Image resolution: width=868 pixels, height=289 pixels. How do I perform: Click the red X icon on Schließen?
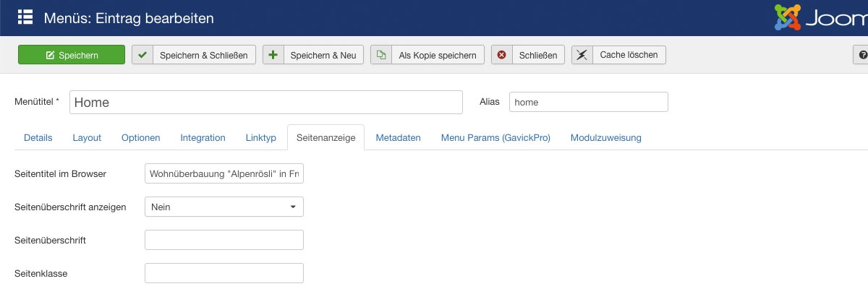[x=502, y=55]
